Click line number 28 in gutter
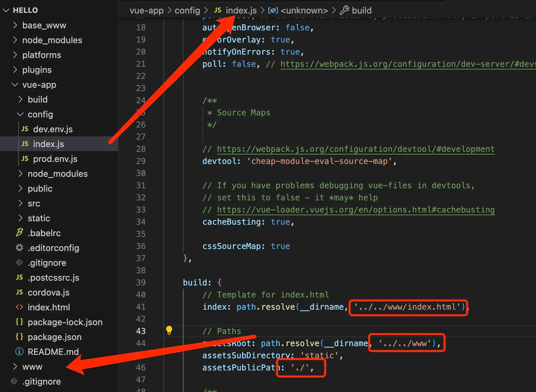This screenshot has height=392, width=536. point(141,149)
